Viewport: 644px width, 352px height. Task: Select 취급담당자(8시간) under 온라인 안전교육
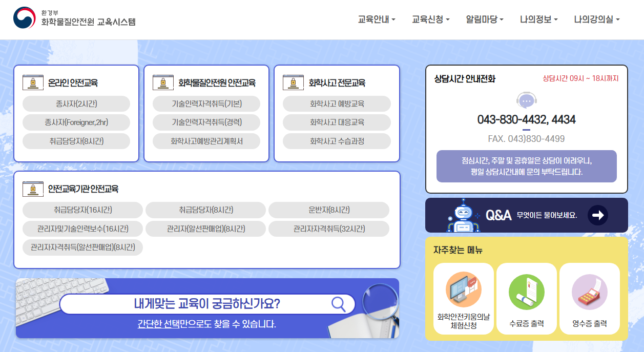pyautogui.click(x=76, y=141)
